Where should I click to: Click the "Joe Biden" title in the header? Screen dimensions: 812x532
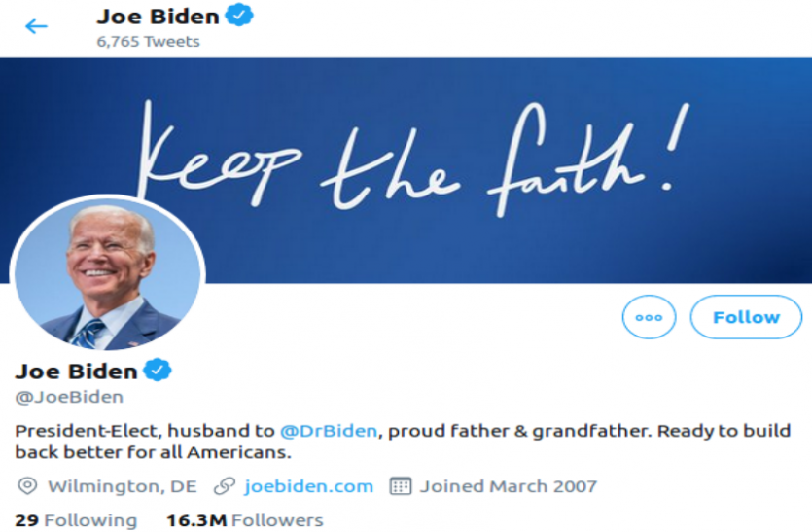[x=158, y=16]
